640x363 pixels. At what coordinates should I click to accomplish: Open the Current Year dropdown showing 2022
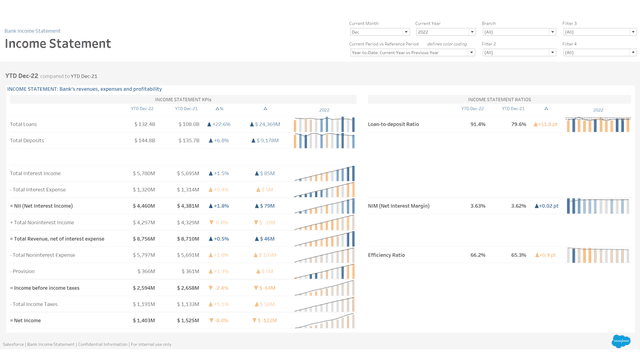(x=446, y=32)
